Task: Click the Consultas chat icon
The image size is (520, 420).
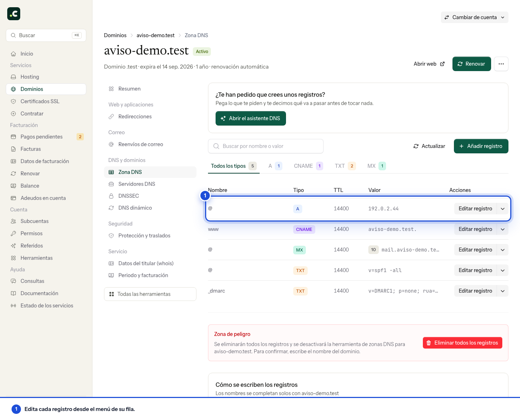Action: 13,281
